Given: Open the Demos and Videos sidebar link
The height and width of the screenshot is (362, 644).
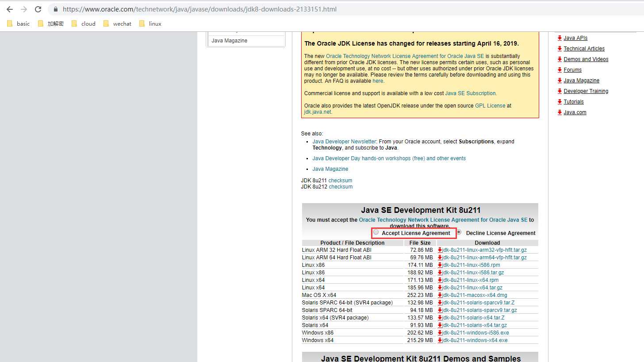Looking at the screenshot, I should coord(586,59).
